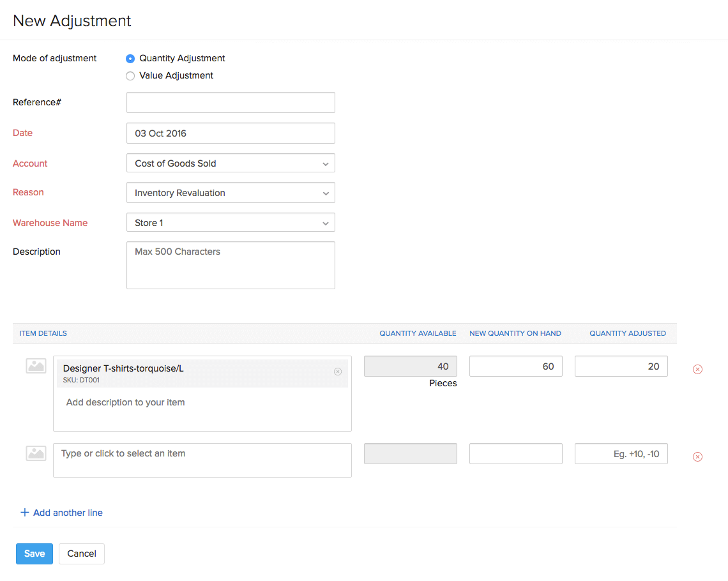Select Value Adjustment mode
This screenshot has width=728, height=581.
pos(130,76)
